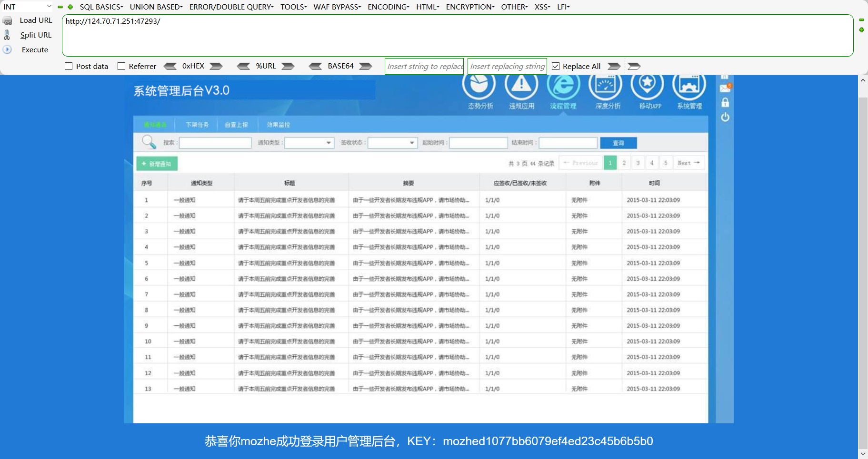Go to pagination page 5

tap(666, 163)
